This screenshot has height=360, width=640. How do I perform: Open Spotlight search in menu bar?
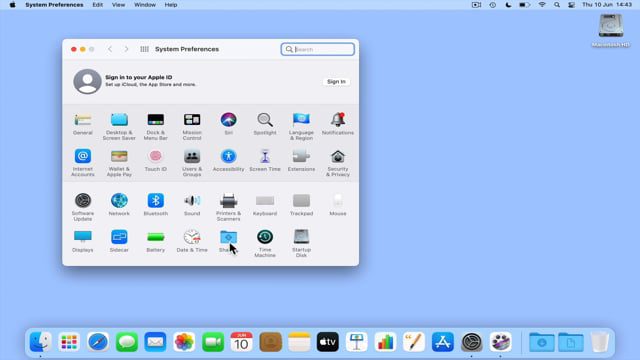[557, 5]
